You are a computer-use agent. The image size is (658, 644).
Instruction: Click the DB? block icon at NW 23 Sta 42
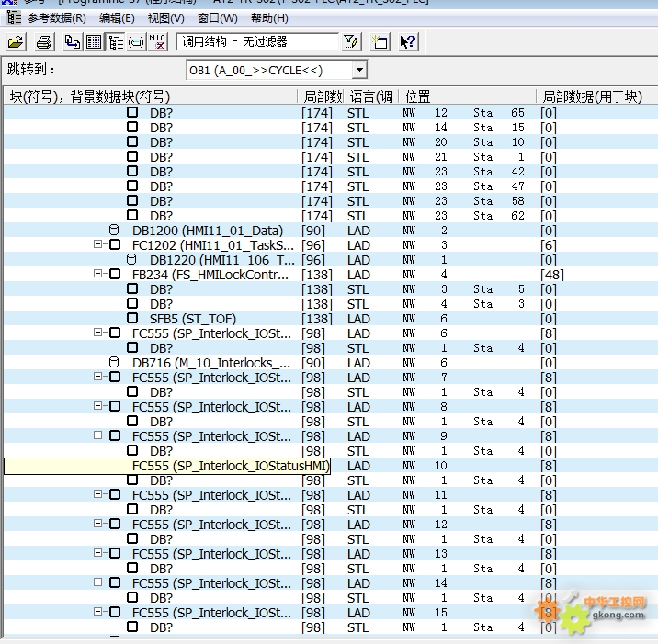pos(132,171)
